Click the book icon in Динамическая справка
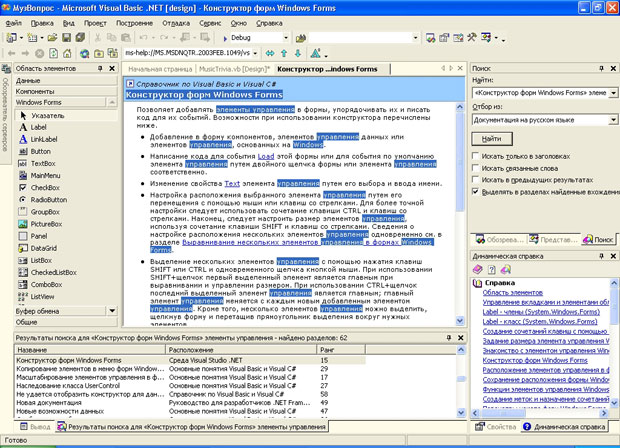Viewport: 620px width, 448px height. tap(478, 270)
